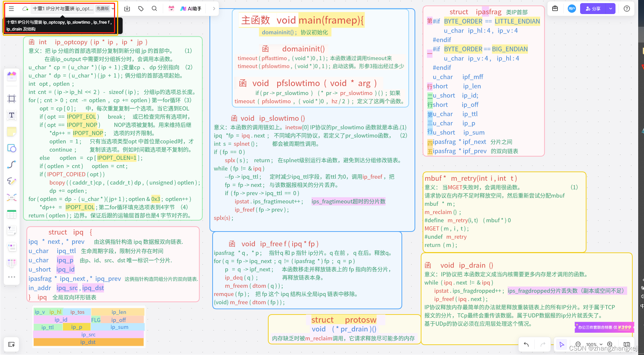This screenshot has height=355, width=644.
Task: Zoom out with the minus magnifier
Action: tap(578, 344)
